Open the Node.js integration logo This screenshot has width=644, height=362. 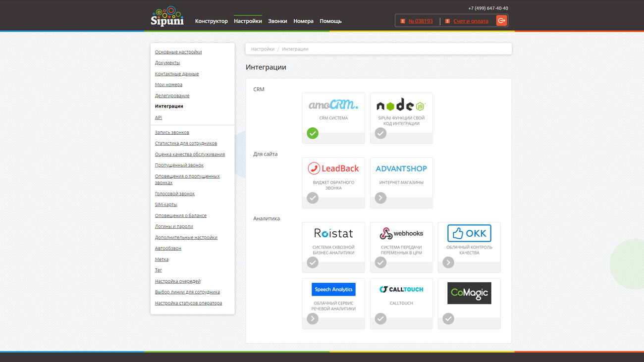[401, 105]
